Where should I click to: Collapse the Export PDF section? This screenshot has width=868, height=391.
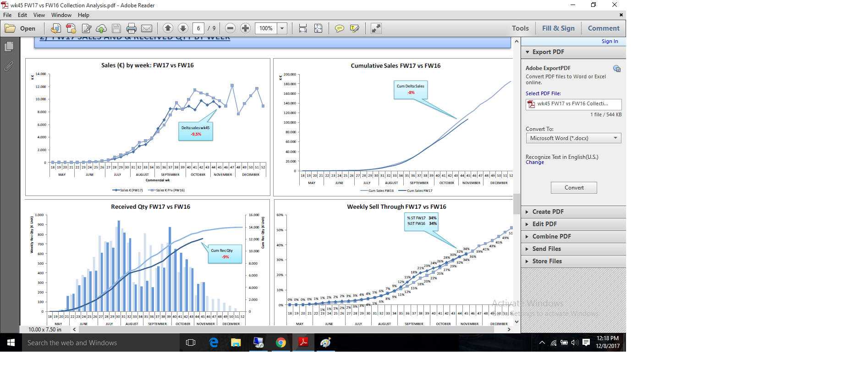click(x=573, y=52)
